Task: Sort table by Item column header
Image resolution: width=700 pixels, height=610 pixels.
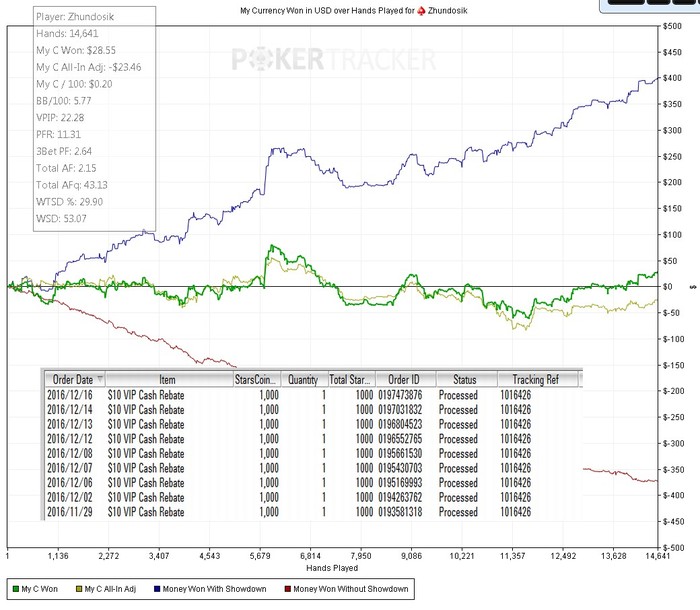Action: (x=169, y=380)
